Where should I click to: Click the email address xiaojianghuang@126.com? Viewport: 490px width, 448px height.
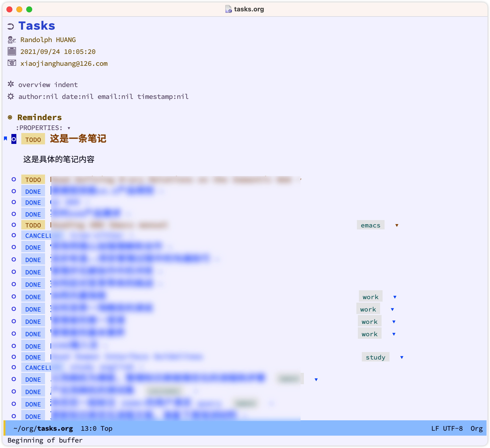tap(64, 64)
